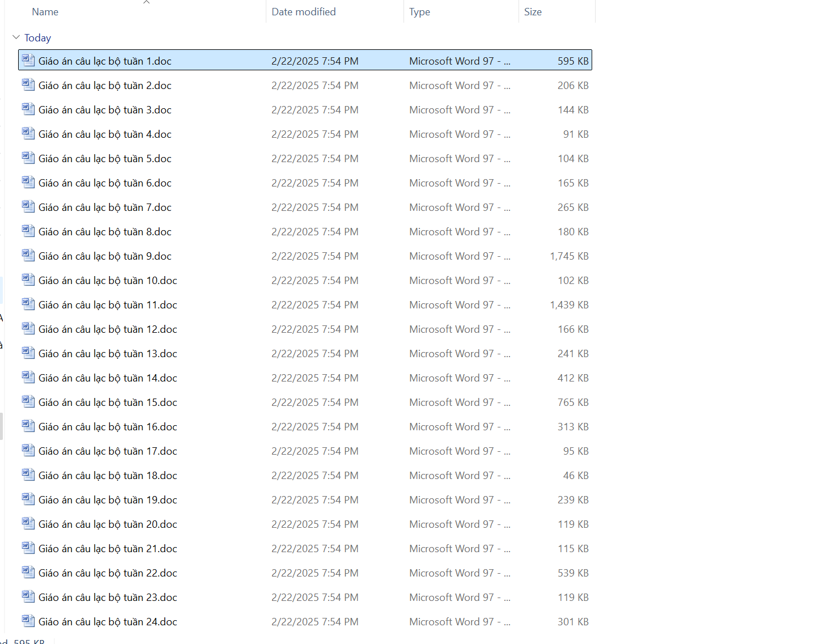Select file Giáo án câu lạc bộ tuần 7.doc
The height and width of the screenshot is (644, 837).
[x=105, y=207]
